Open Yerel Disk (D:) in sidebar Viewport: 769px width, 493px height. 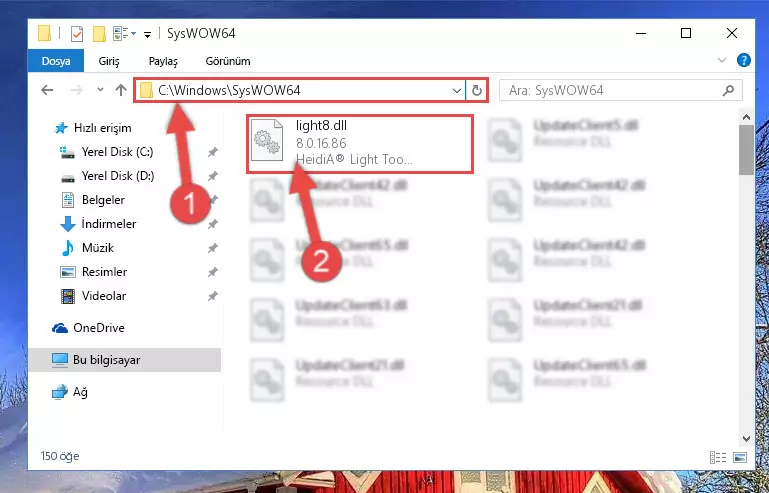point(118,176)
